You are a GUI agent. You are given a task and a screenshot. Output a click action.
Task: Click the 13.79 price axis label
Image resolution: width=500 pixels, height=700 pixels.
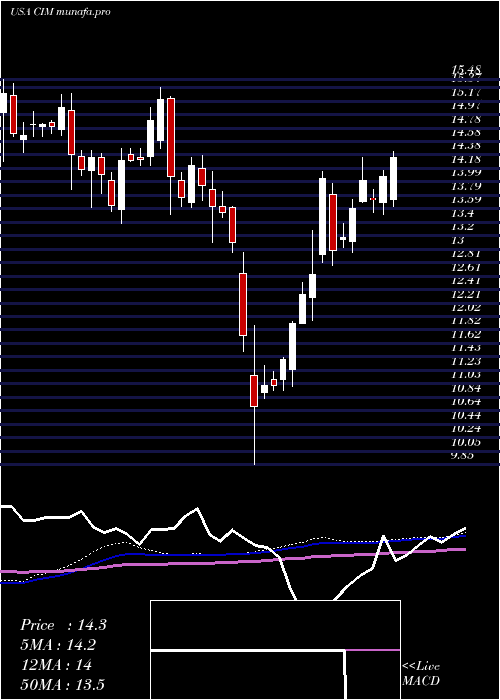(x=466, y=187)
